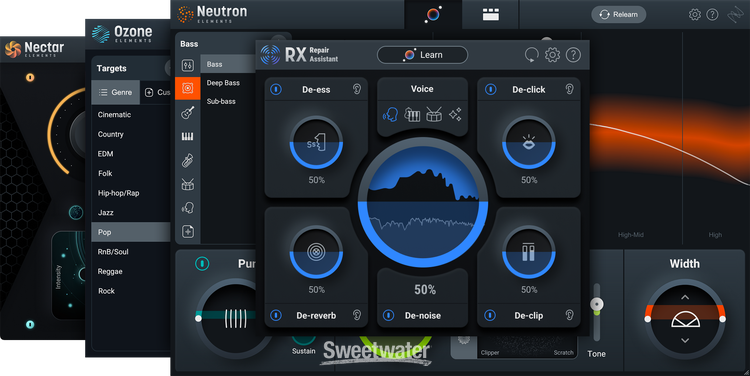Open RX Repair Assistant settings gear
This screenshot has height=376, width=750.
[x=552, y=55]
